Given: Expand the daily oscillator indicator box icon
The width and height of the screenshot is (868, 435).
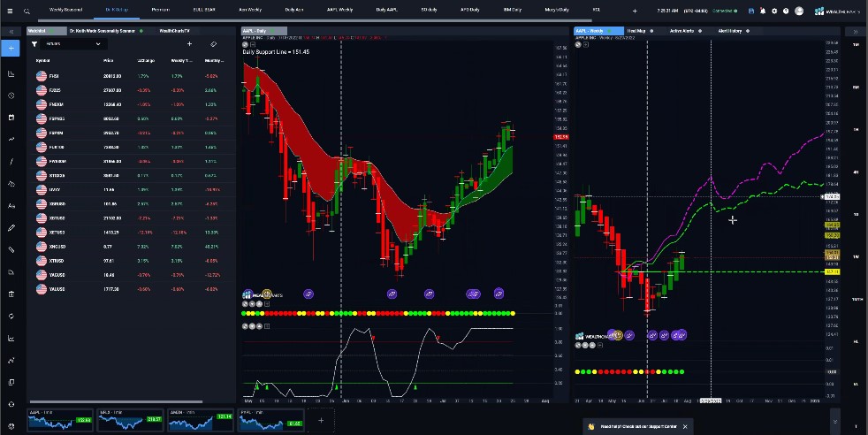Looking at the screenshot, I should (267, 326).
